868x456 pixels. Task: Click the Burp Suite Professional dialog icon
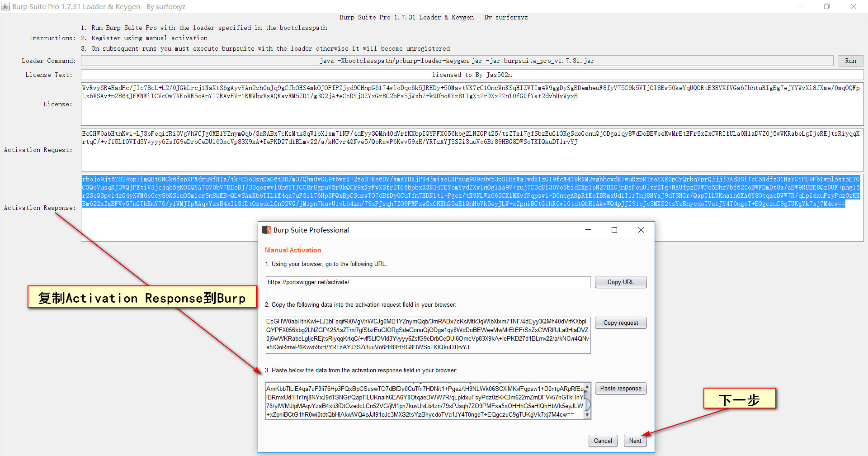coord(267,230)
